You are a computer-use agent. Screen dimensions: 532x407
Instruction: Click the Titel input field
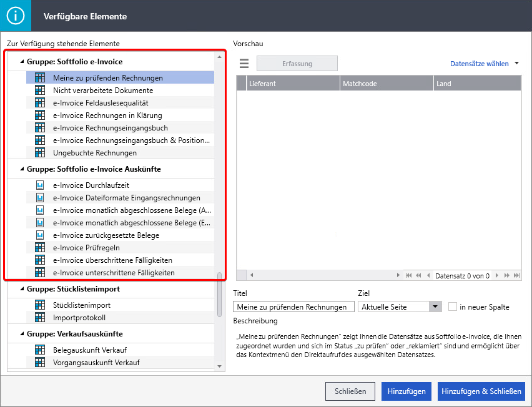click(294, 306)
